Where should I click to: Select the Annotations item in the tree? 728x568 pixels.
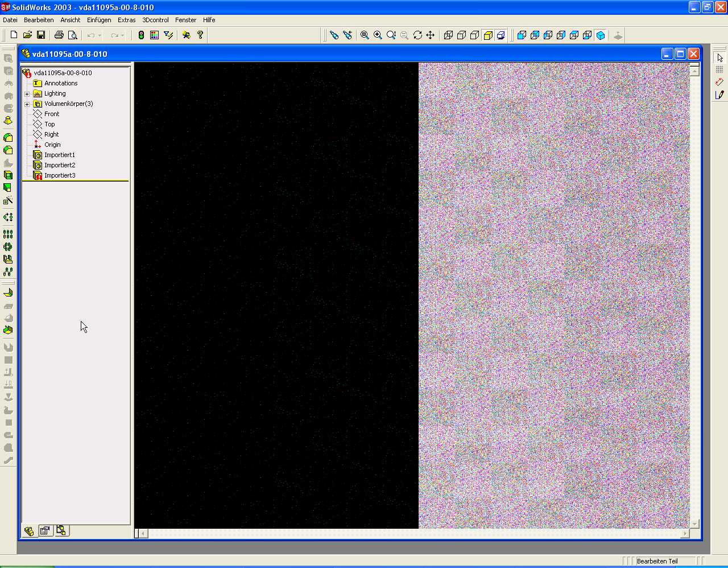click(x=61, y=83)
